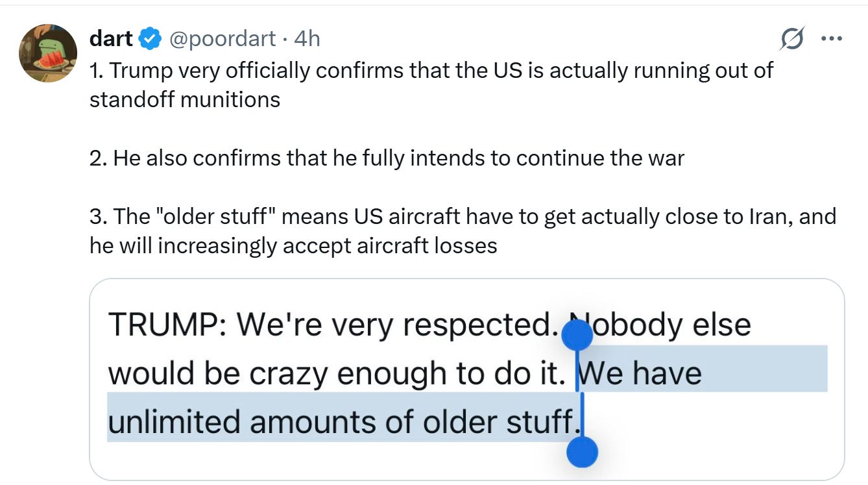Screen dimensions: 868x485
Task: Open the embedded quote image card
Action: [467, 380]
